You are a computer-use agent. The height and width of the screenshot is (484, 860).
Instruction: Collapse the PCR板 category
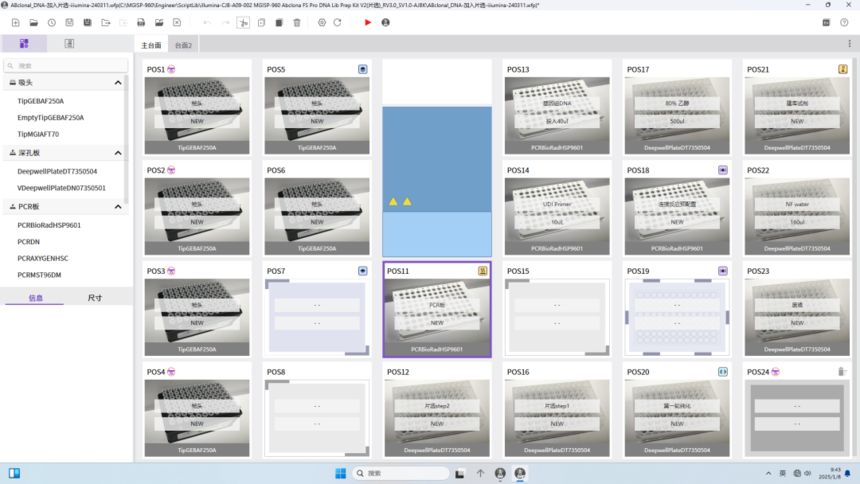[118, 206]
